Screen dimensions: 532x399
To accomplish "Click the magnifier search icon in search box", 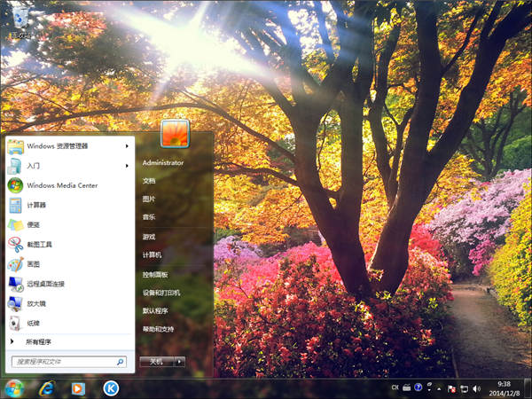I will point(120,362).
